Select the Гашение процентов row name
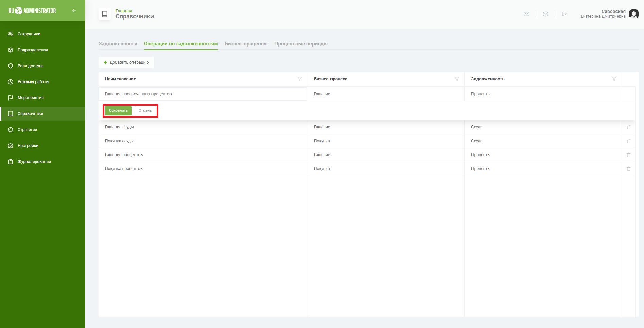The height and width of the screenshot is (328, 644). coord(124,155)
